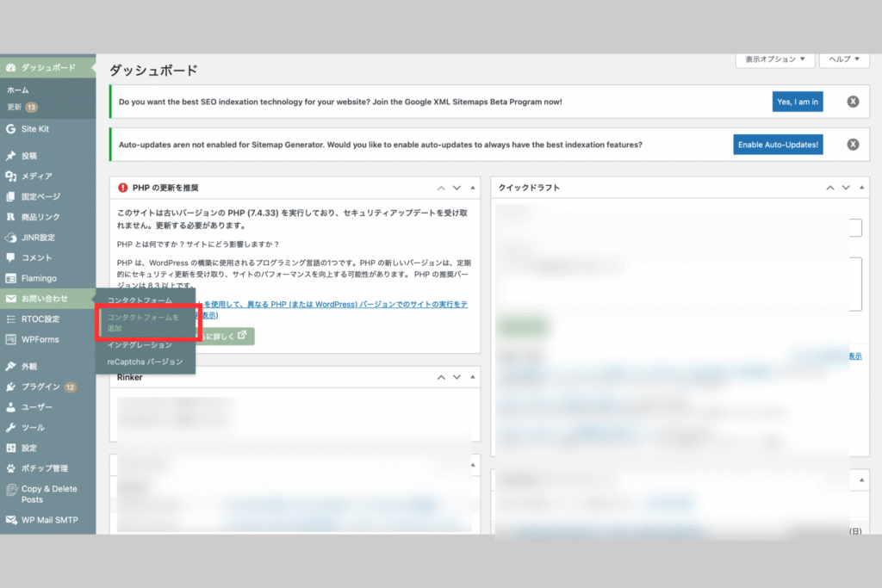Move the Rinker panel up with arrow
Image resolution: width=882 pixels, height=588 pixels.
point(441,377)
